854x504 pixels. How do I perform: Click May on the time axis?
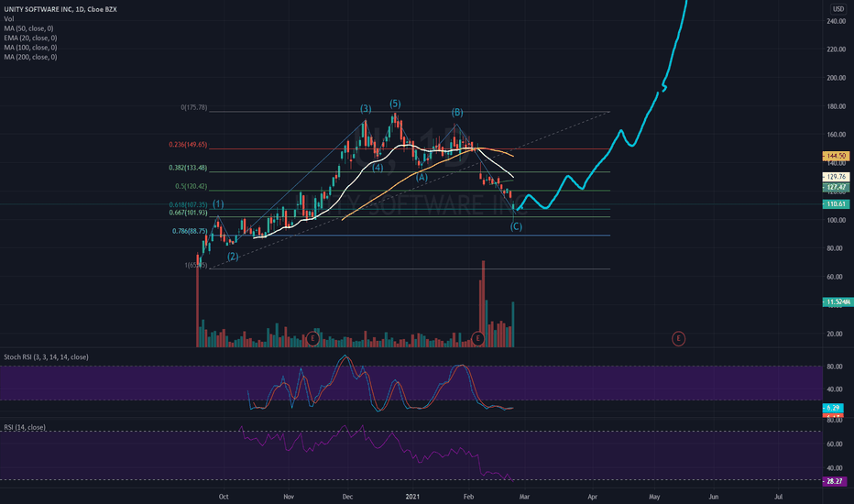point(654,497)
